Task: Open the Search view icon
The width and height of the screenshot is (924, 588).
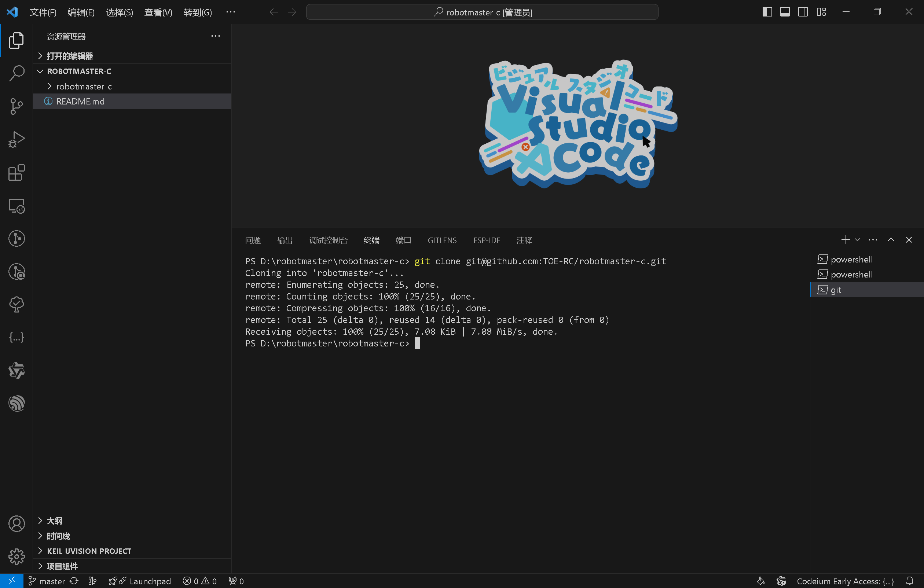Action: click(16, 73)
